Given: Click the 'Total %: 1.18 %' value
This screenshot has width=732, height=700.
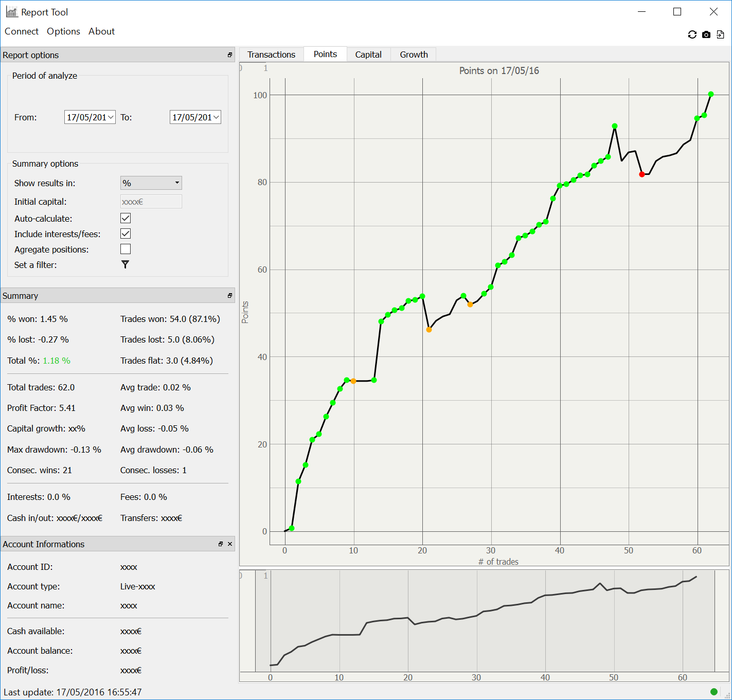Looking at the screenshot, I should 57,361.
